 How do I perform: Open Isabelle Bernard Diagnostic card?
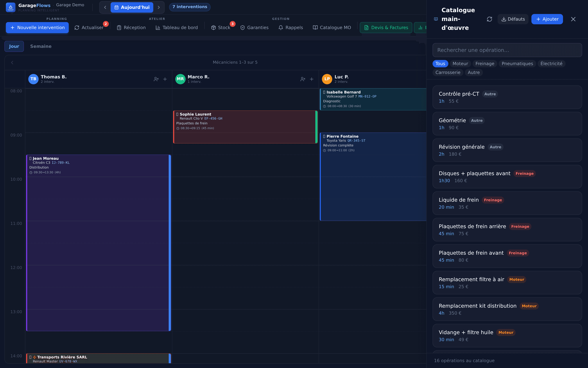coord(373,99)
